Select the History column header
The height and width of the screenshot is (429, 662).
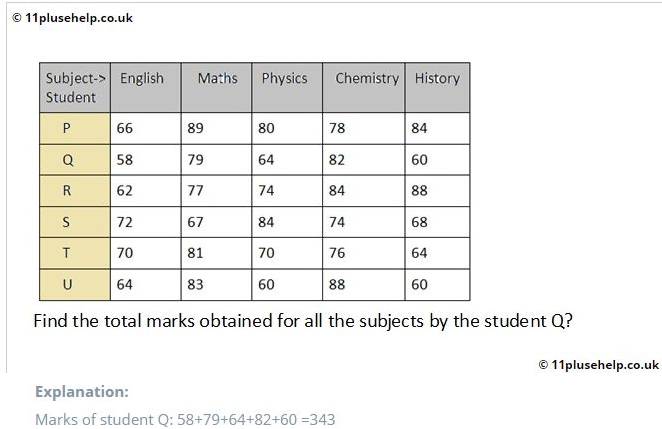437,87
